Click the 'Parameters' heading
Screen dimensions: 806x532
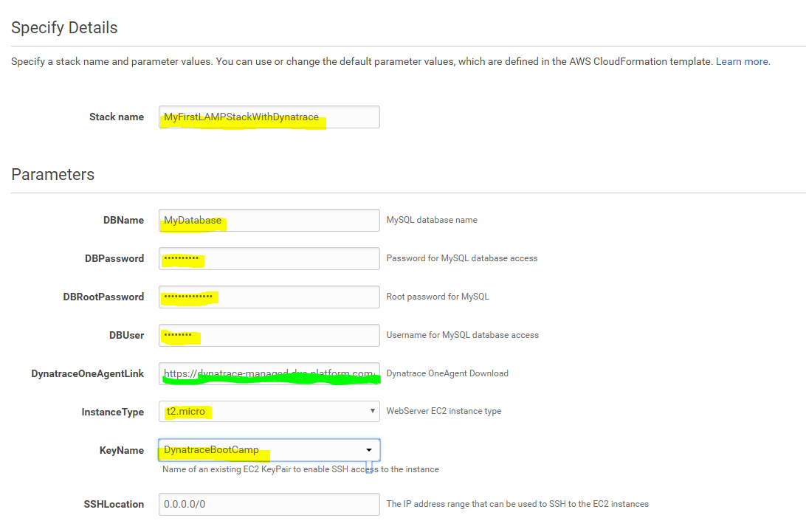click(53, 175)
